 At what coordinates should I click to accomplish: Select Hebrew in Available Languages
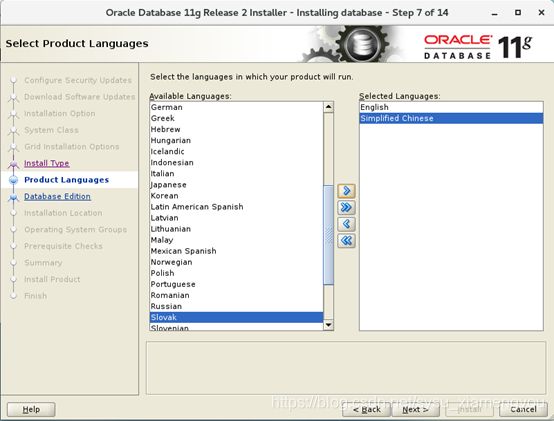point(236,129)
